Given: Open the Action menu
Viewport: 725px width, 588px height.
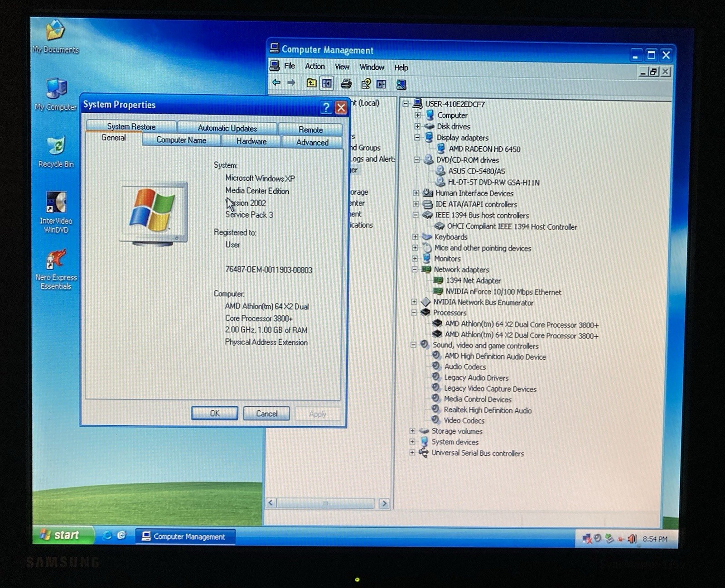Looking at the screenshot, I should tap(315, 67).
